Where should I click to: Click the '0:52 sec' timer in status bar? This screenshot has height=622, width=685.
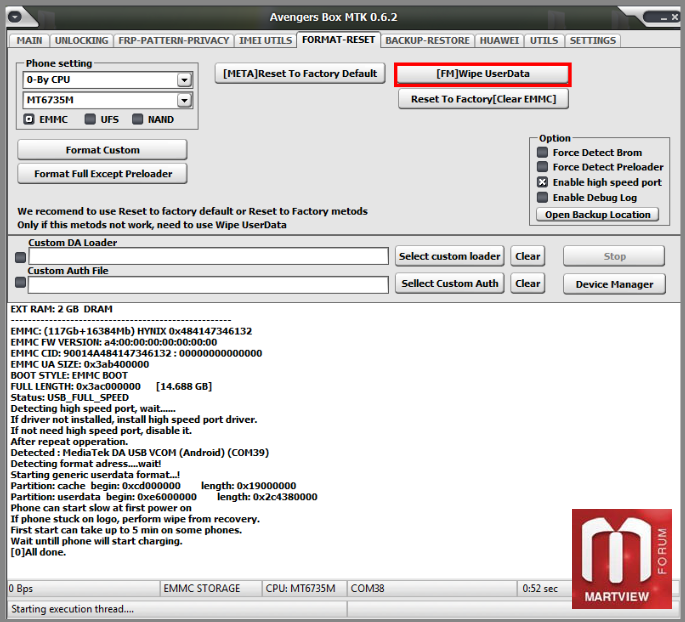point(540,588)
